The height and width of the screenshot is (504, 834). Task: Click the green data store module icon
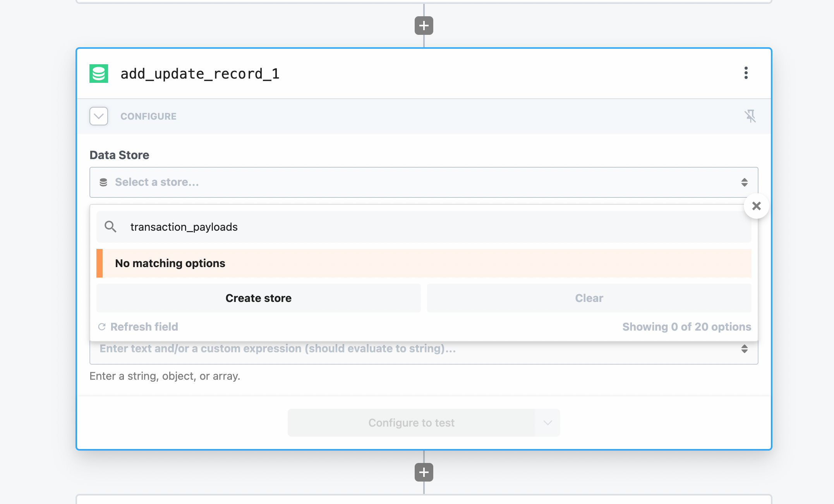coord(98,73)
